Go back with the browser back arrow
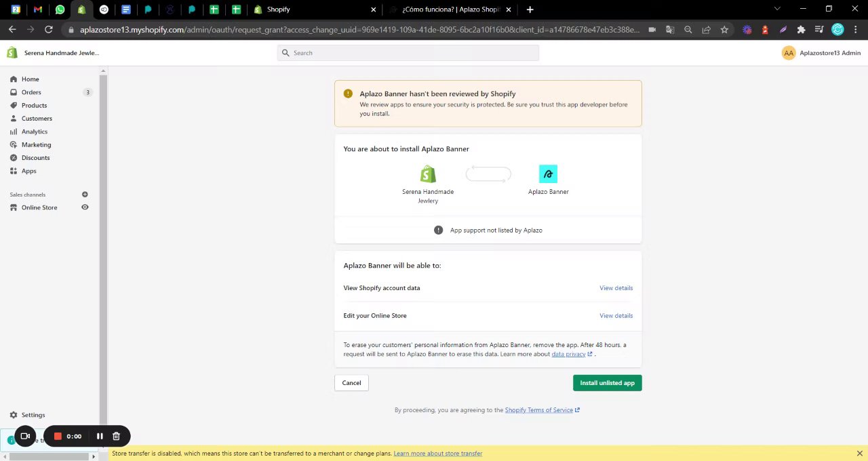 click(x=12, y=30)
